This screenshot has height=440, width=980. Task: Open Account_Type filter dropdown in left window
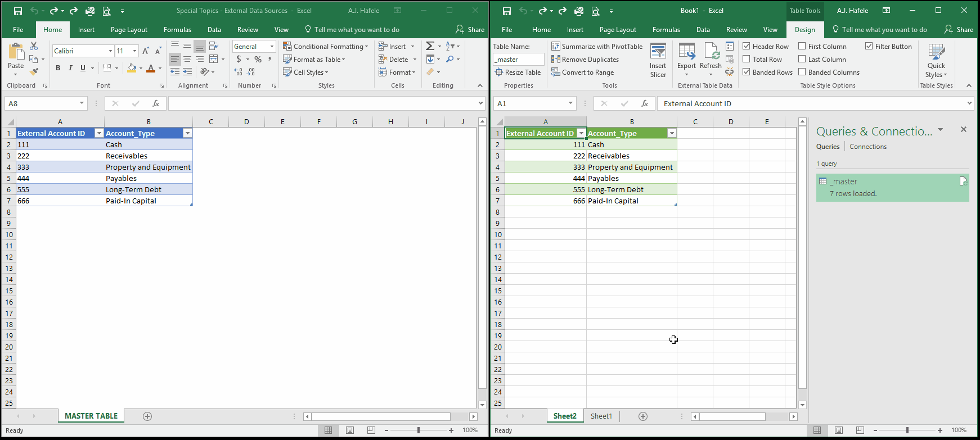[x=188, y=133]
